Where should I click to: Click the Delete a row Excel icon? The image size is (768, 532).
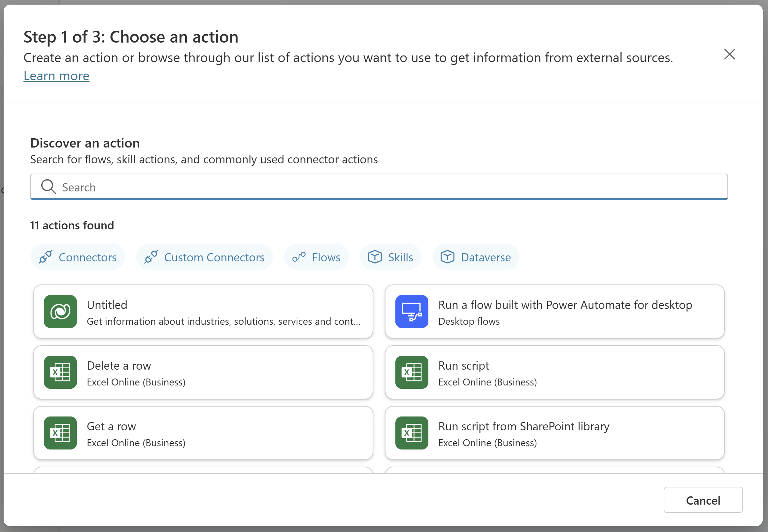[x=60, y=372]
